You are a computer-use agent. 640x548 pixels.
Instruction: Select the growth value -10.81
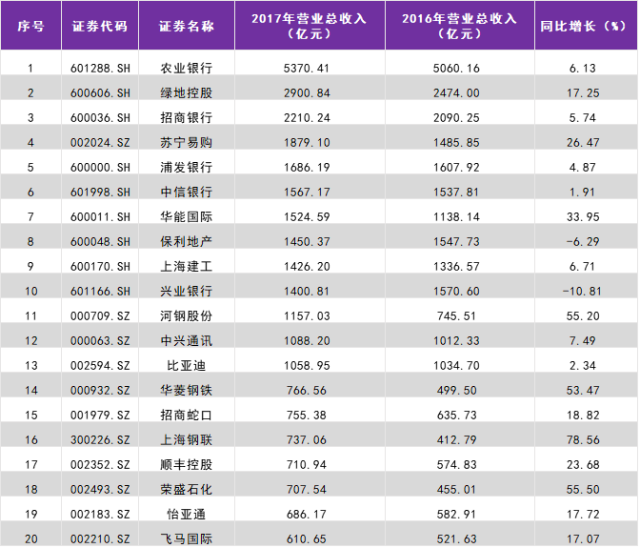[582, 291]
